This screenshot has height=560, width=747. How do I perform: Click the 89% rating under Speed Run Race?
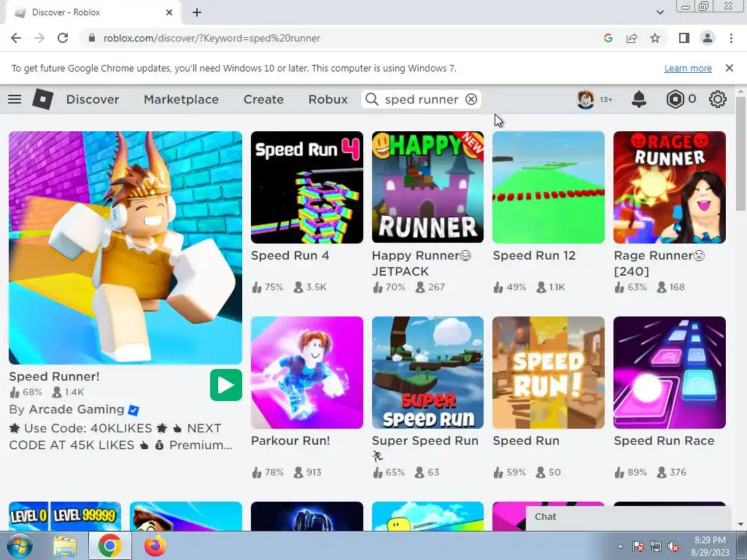coord(637,472)
